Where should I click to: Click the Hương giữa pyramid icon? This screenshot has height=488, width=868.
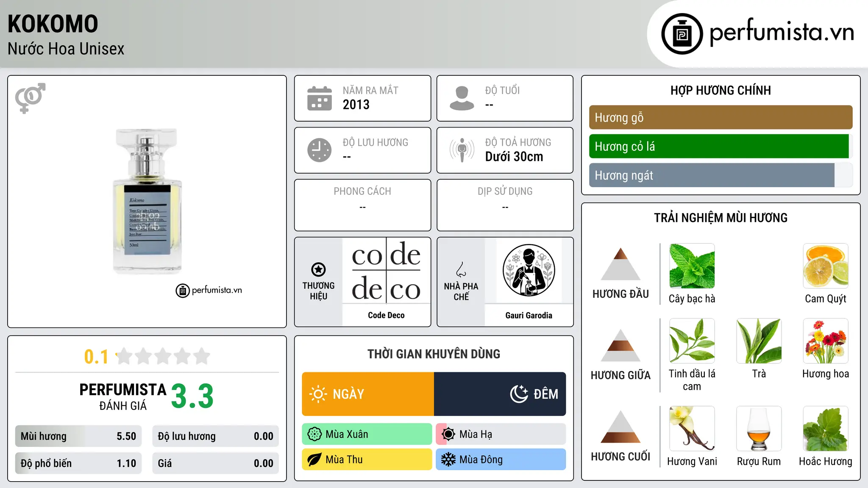(620, 345)
